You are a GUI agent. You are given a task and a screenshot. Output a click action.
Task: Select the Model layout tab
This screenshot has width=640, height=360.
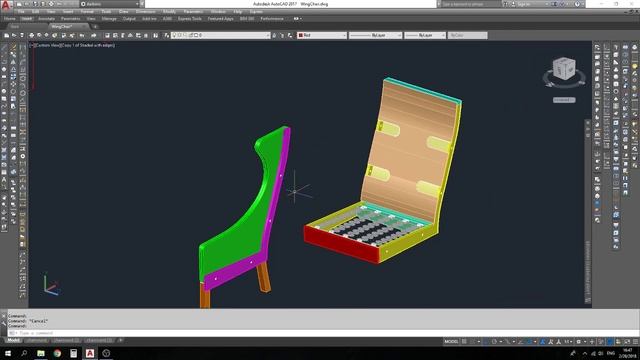click(x=13, y=340)
